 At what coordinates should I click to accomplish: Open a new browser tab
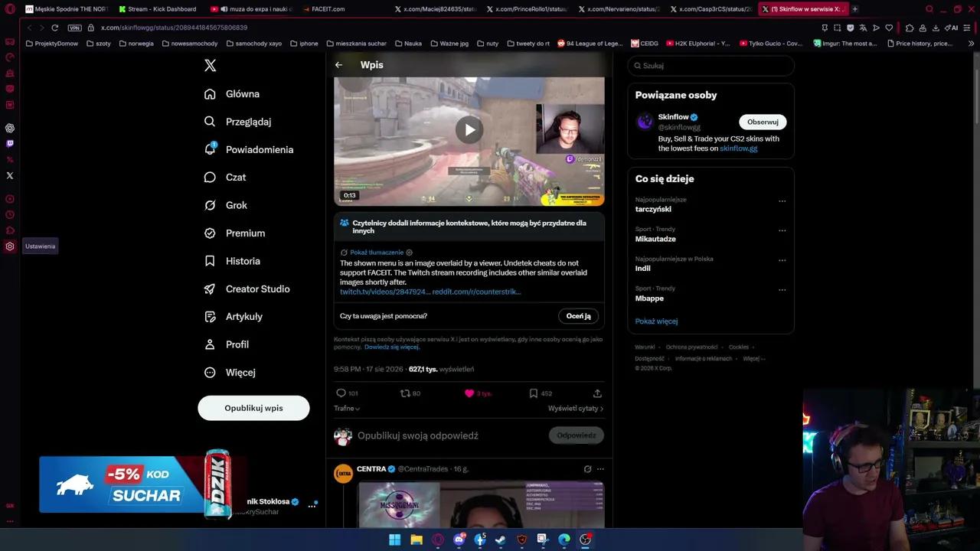click(855, 9)
